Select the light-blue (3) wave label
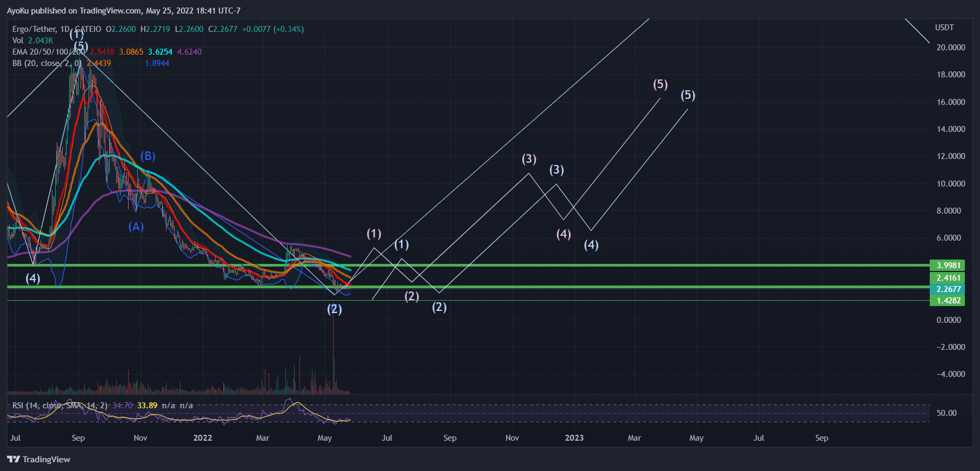Viewport: 980px width, 471px height. (557, 170)
